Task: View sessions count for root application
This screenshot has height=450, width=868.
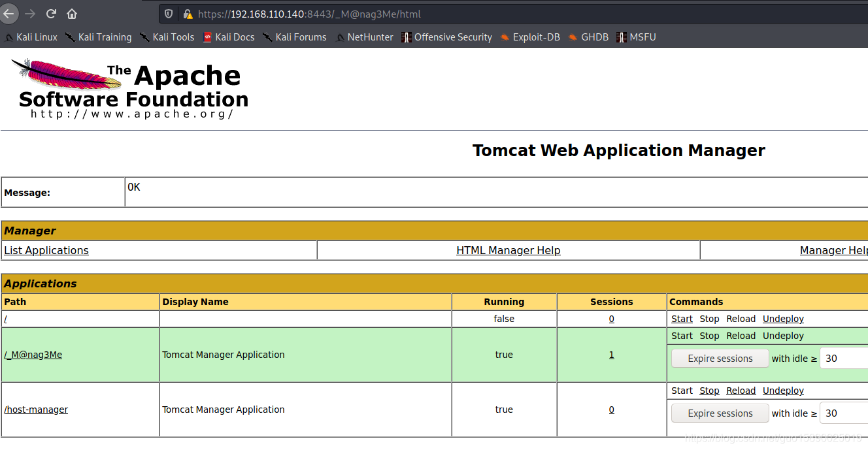Action: point(612,319)
